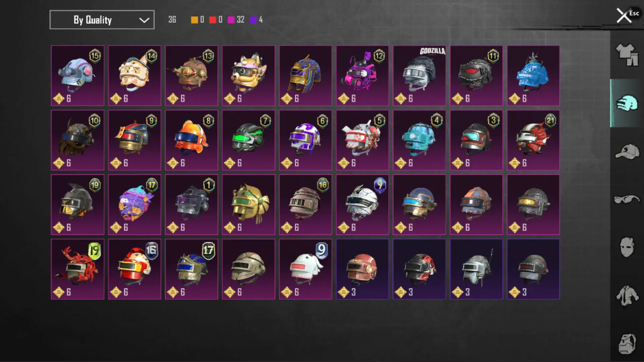The height and width of the screenshot is (362, 644).
Task: Pick the orange helmet with badge 8
Action: coord(192,140)
